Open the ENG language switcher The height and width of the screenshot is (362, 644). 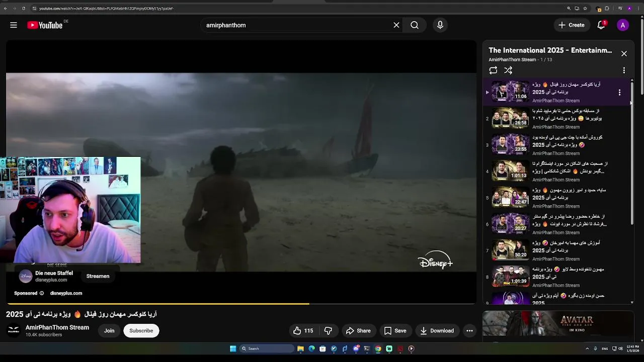(x=605, y=348)
